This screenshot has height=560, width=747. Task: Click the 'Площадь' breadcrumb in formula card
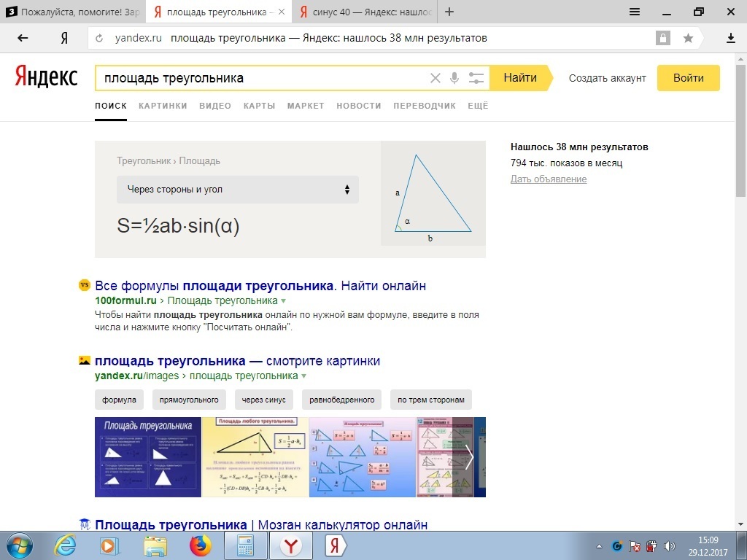200,161
